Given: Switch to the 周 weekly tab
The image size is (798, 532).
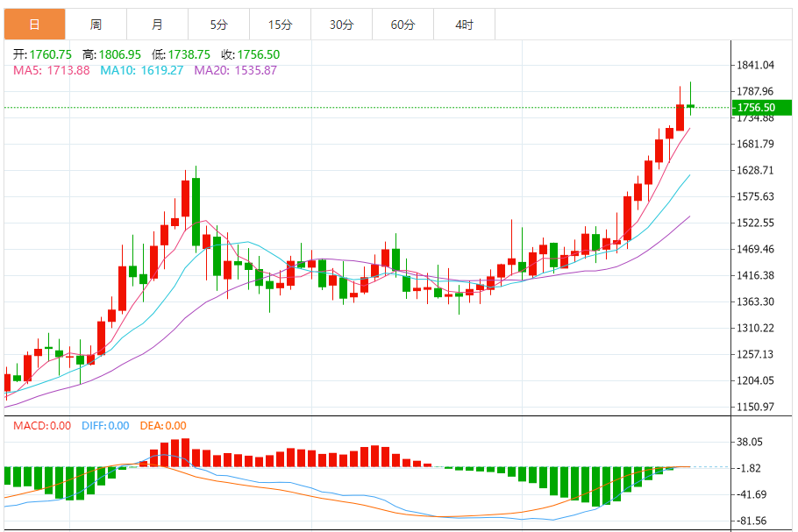Looking at the screenshot, I should [96, 25].
